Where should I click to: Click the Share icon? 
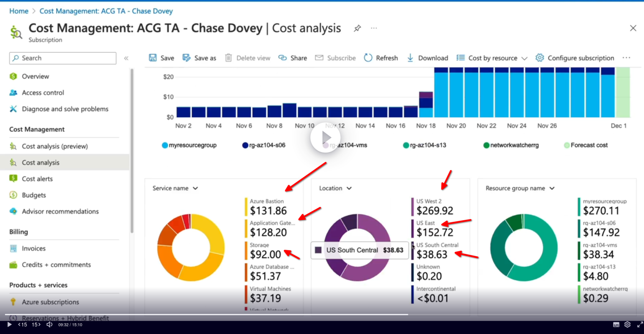point(283,58)
